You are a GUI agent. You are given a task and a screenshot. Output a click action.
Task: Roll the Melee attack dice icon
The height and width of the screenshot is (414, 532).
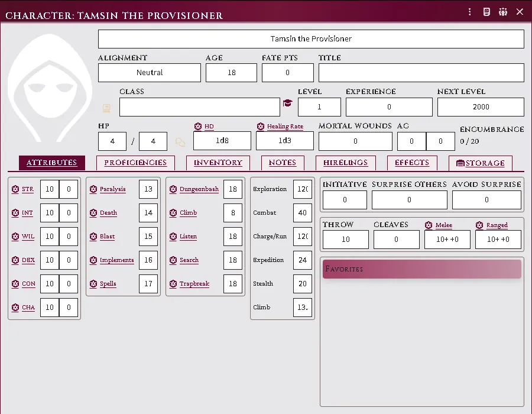point(429,225)
